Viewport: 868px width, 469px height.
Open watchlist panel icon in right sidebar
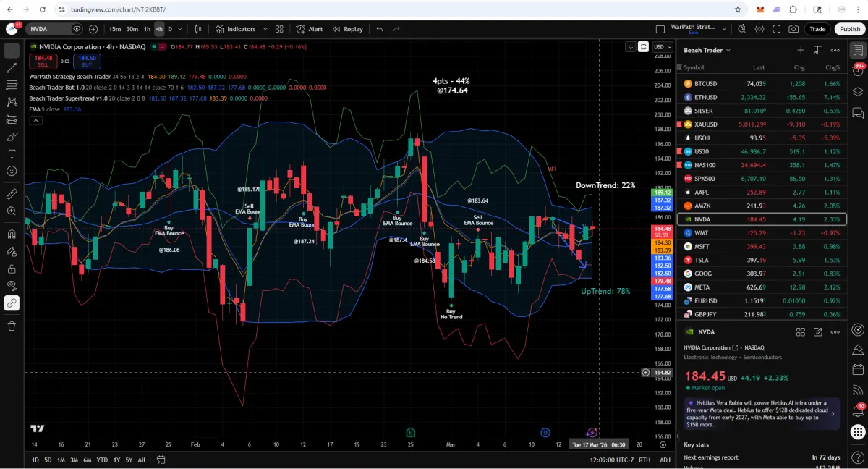tap(858, 50)
